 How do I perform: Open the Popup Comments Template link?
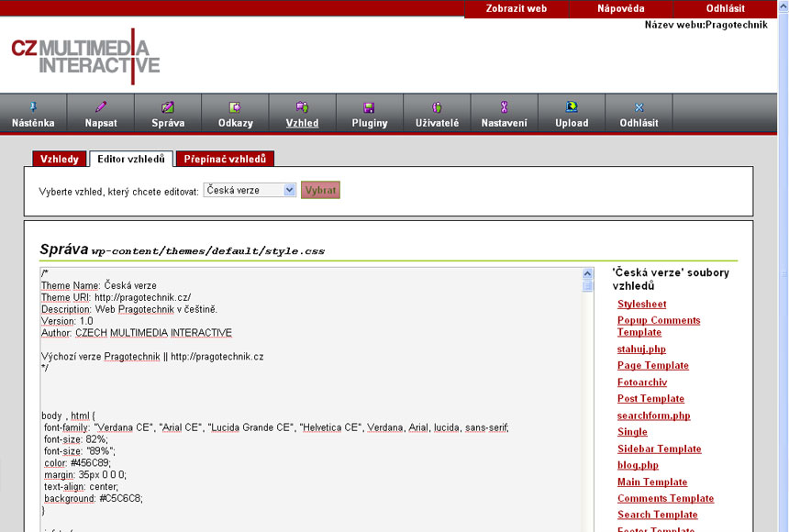click(659, 327)
